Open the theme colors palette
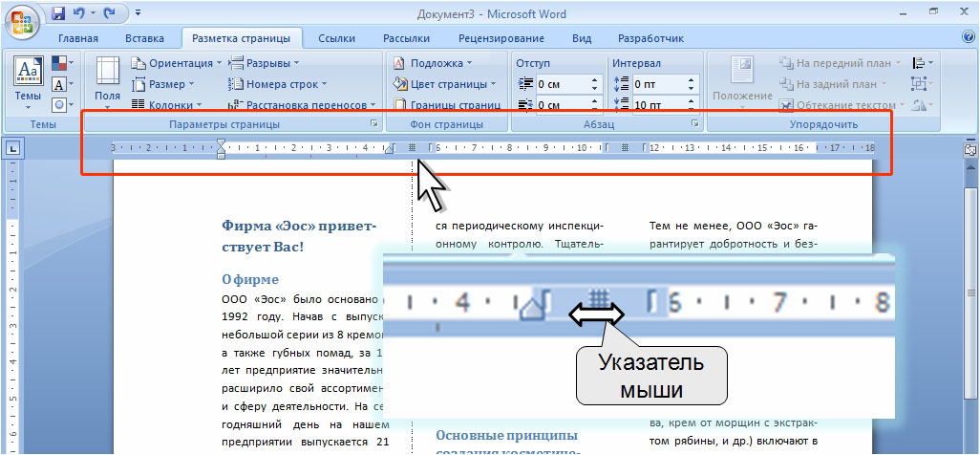Viewport: 980px width, 455px height. point(62,62)
